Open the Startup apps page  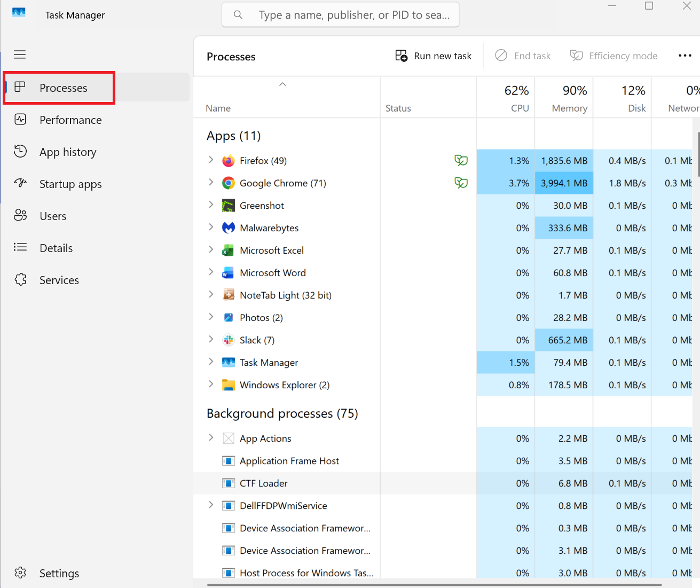tap(97, 184)
